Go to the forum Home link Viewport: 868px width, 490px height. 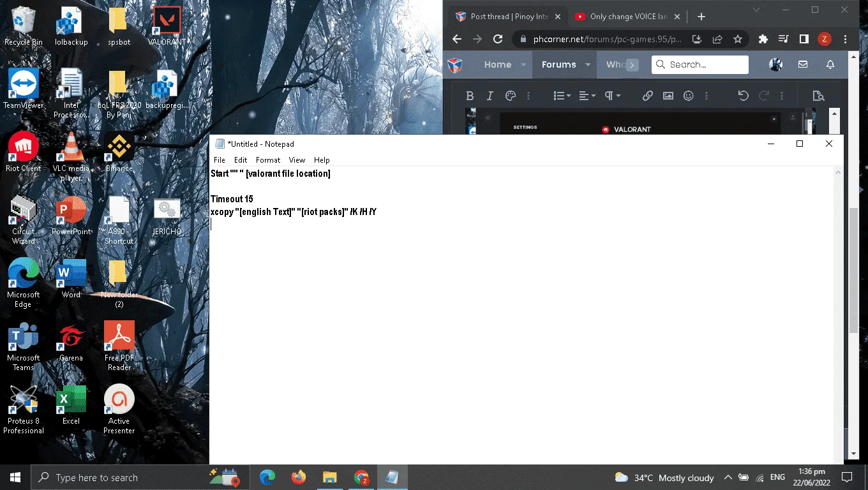coord(498,64)
